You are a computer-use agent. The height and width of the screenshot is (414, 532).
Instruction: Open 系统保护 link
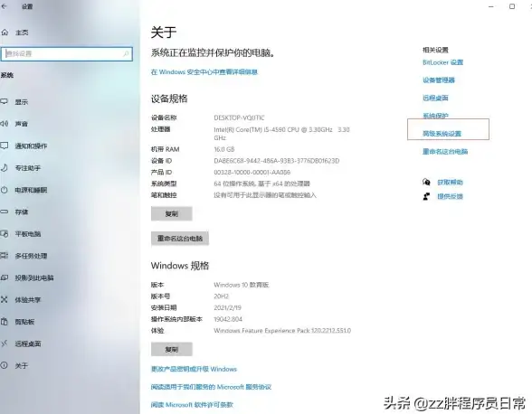click(435, 116)
